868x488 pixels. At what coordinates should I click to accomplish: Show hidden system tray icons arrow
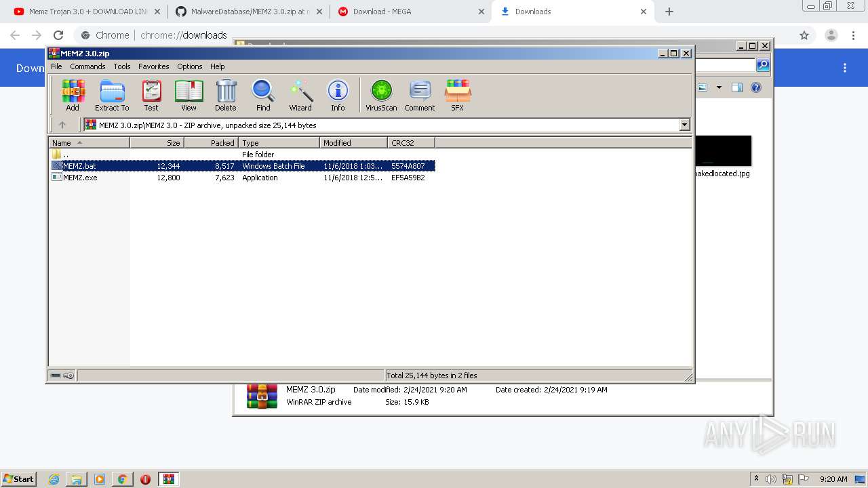[756, 479]
